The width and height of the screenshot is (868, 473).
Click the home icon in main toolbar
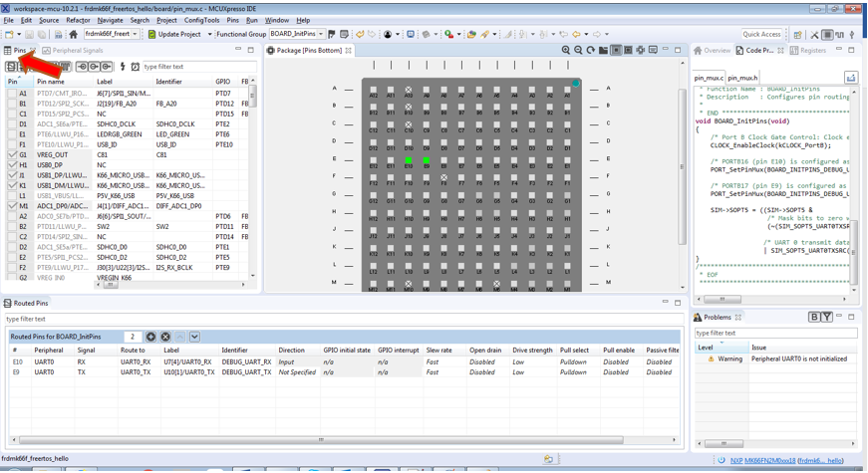[73, 34]
